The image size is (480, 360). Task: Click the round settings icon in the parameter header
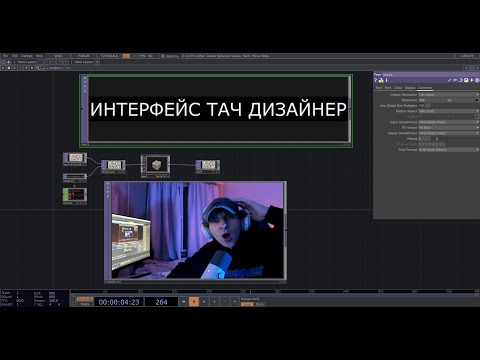pyautogui.click(x=477, y=80)
